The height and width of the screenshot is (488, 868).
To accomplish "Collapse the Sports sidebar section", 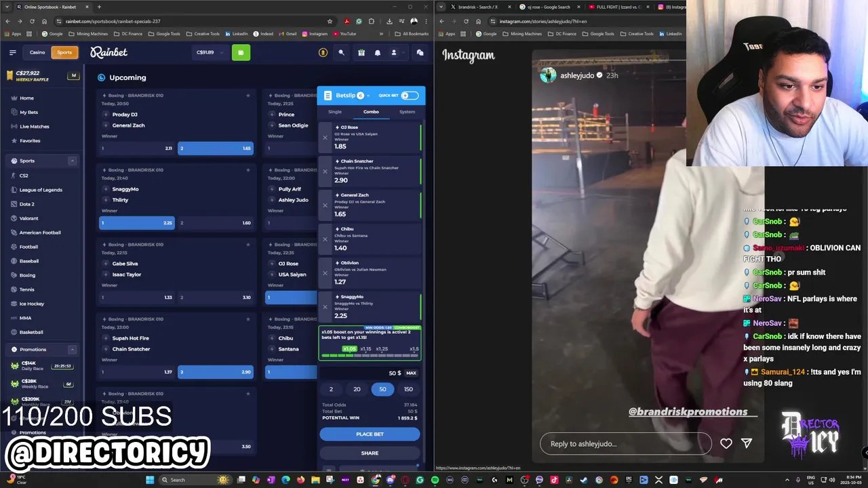I will 72,161.
